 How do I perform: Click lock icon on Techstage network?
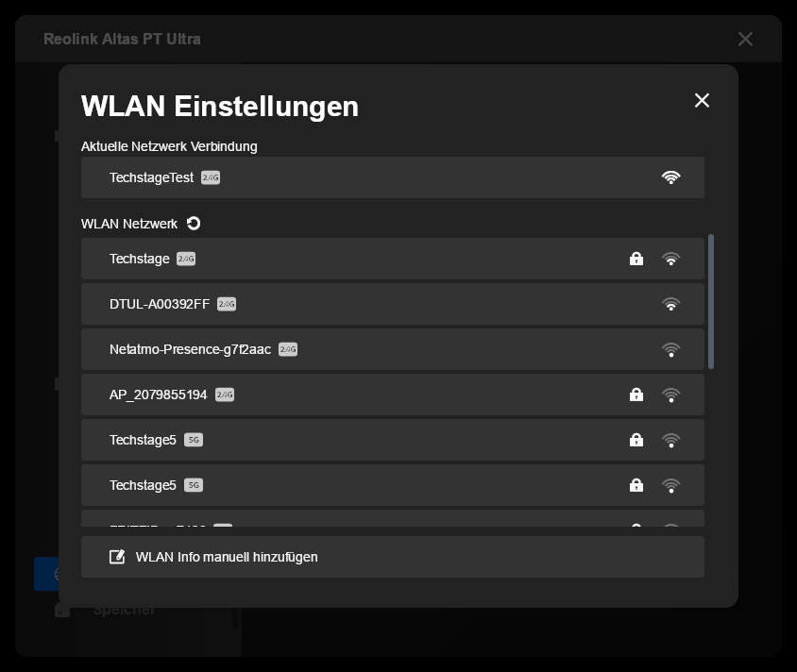[x=636, y=259]
